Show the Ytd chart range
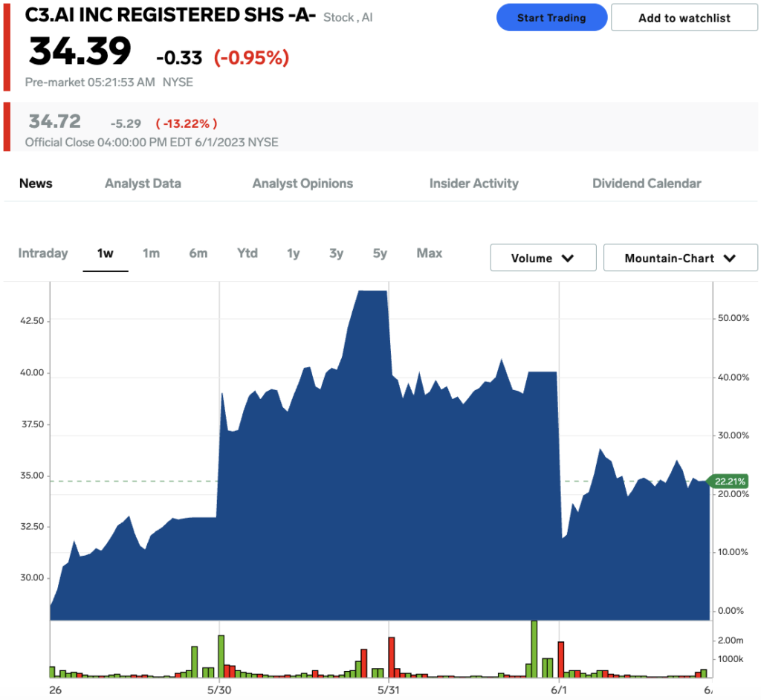 247,253
